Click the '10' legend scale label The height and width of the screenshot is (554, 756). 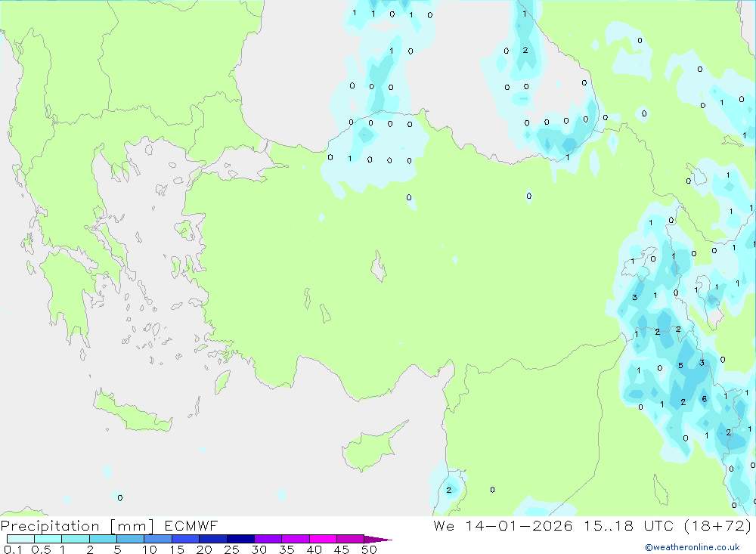pos(150,549)
